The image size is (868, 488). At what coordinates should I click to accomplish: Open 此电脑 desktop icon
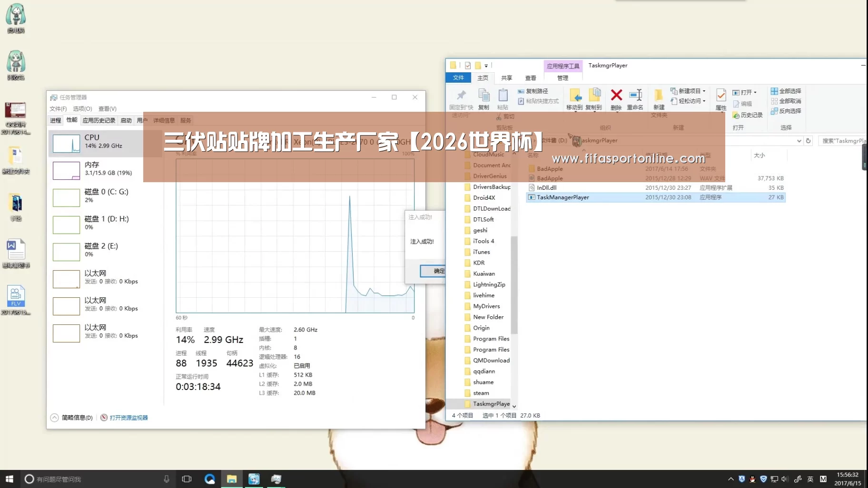(16, 19)
